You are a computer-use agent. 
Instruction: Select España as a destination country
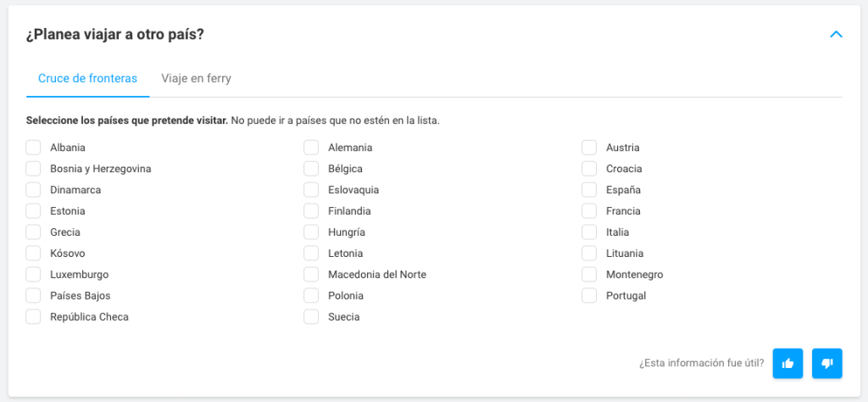point(589,190)
